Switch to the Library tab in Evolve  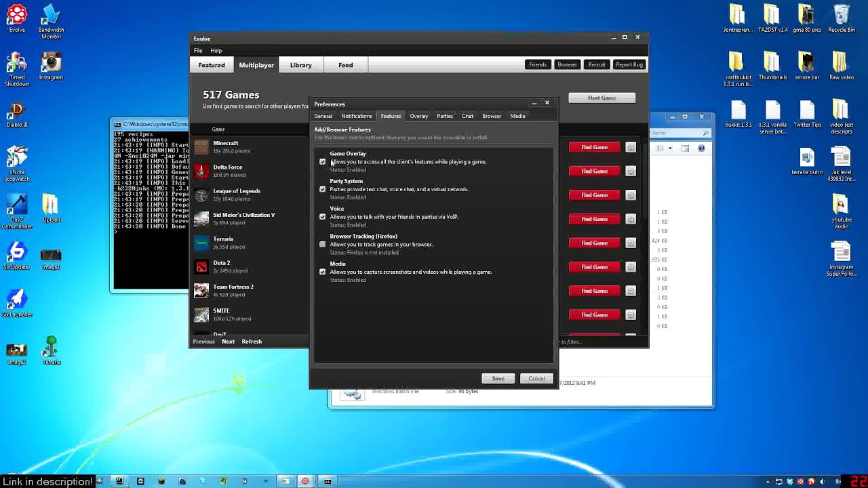pos(301,65)
